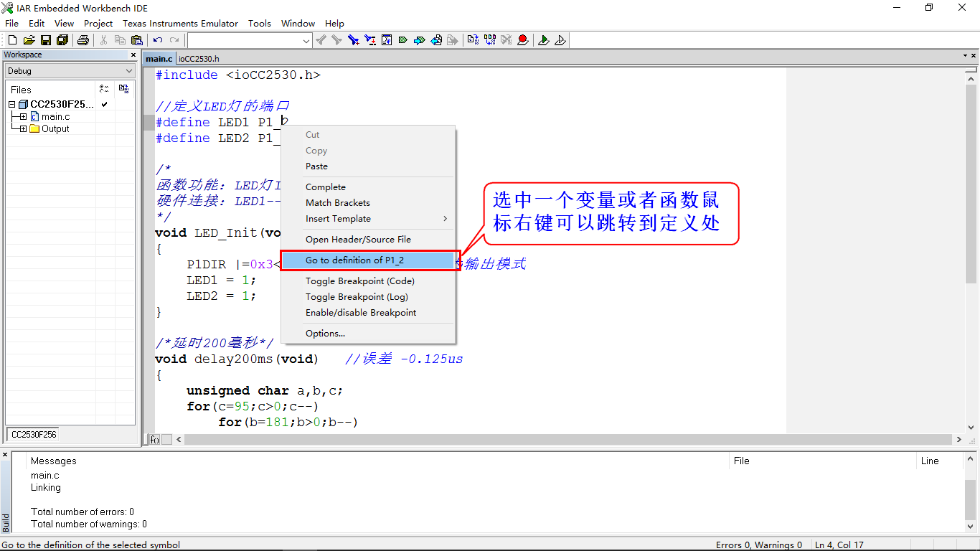Collapse the CC2530F25... project node
Viewport: 980px width, 551px height.
(11, 105)
